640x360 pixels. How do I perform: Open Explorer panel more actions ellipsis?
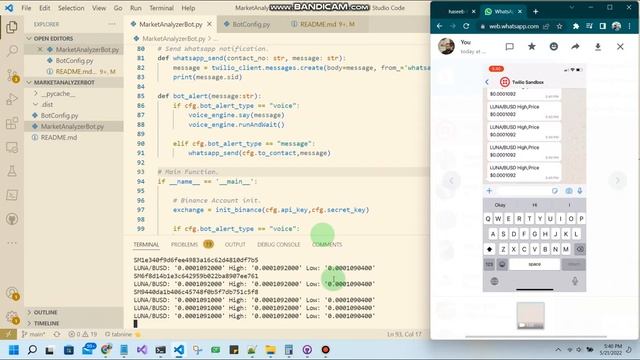click(x=112, y=24)
